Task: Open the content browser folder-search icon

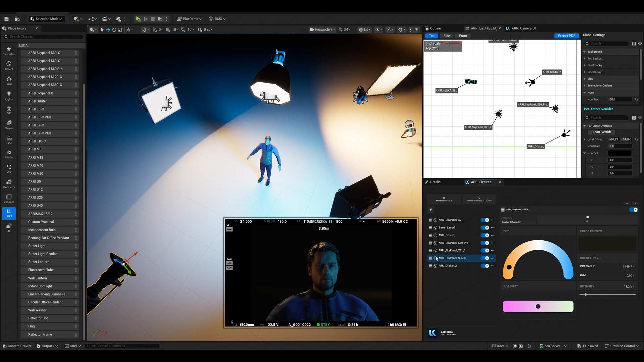Action: (x=18, y=19)
